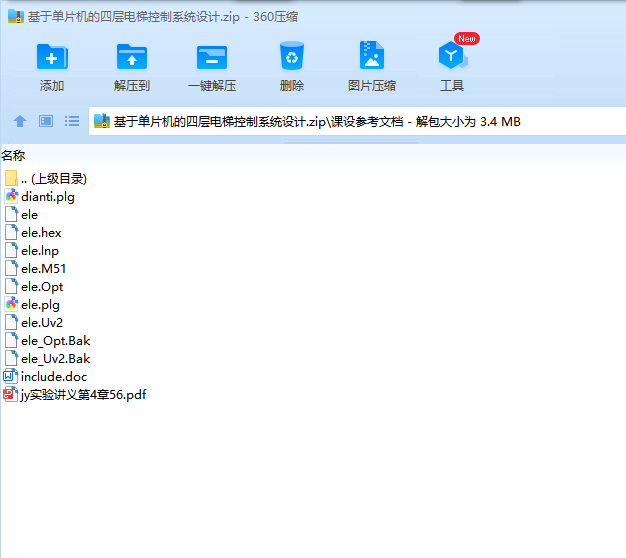Open the 图片压缩 image compression tool
This screenshot has height=558, width=626.
(x=372, y=55)
